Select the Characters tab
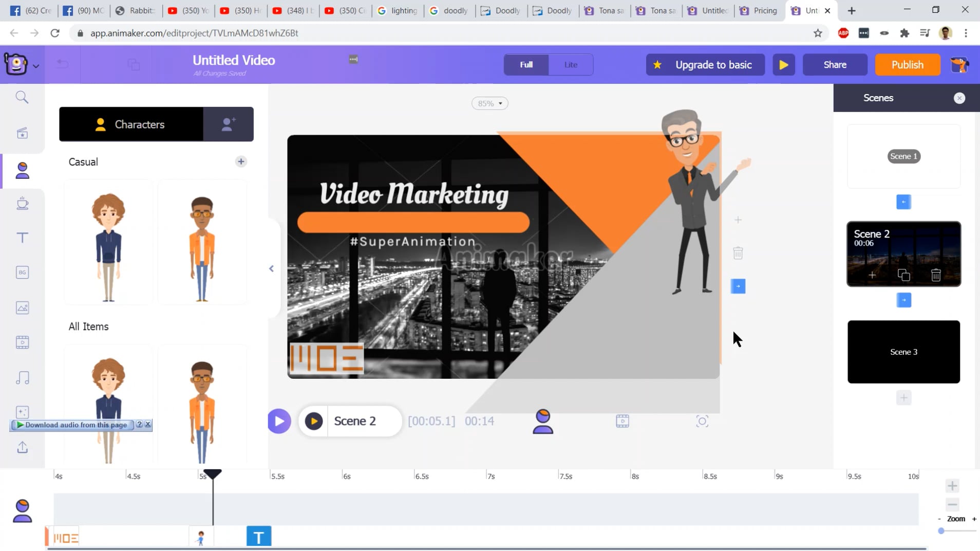980x551 pixels. click(131, 124)
